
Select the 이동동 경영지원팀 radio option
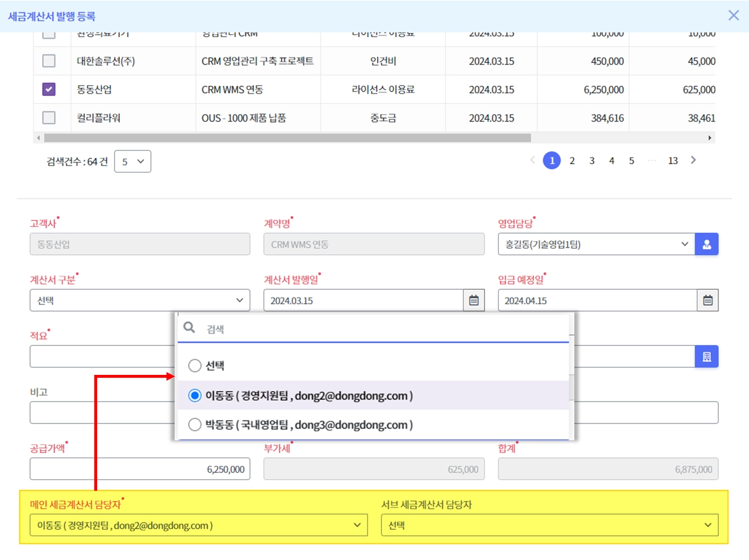click(195, 395)
